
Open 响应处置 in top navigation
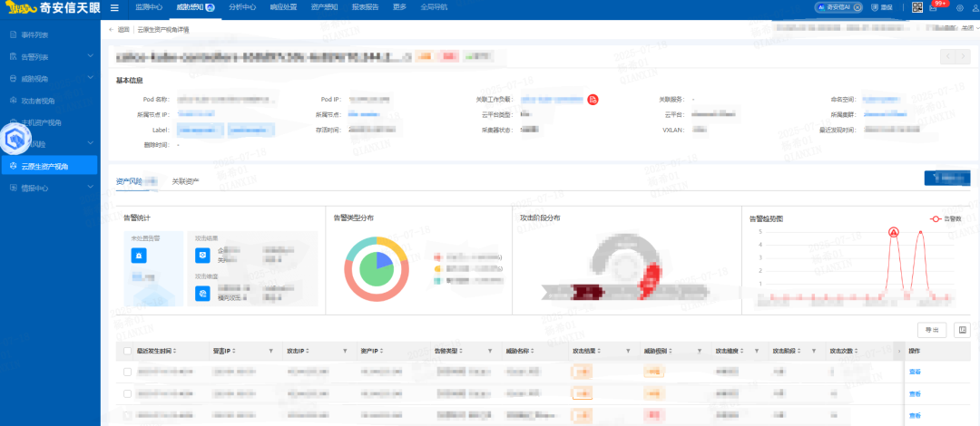[x=283, y=7]
